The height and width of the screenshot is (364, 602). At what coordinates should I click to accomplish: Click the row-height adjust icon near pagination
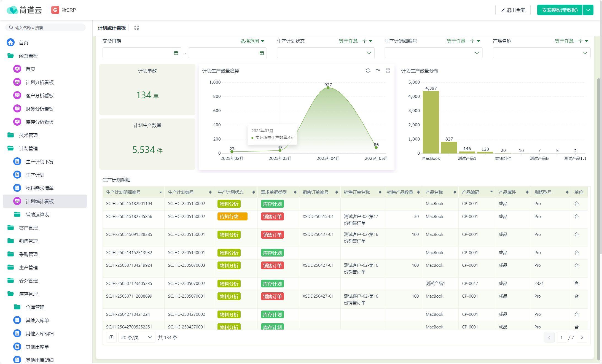pyautogui.click(x=111, y=337)
